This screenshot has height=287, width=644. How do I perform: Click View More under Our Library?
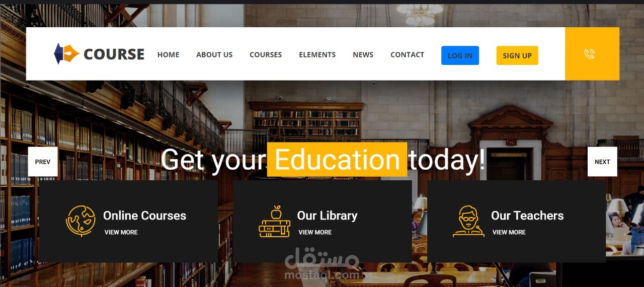315,232
